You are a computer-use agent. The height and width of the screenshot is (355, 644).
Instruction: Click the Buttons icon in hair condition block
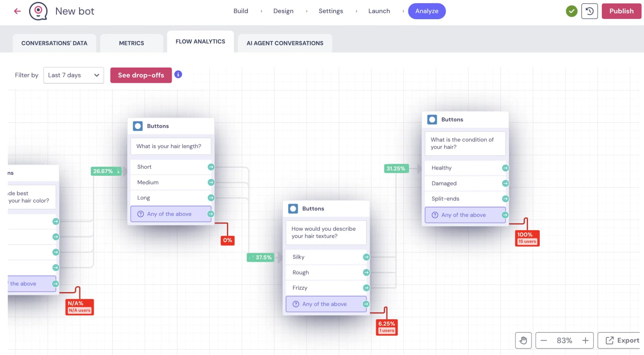432,120
